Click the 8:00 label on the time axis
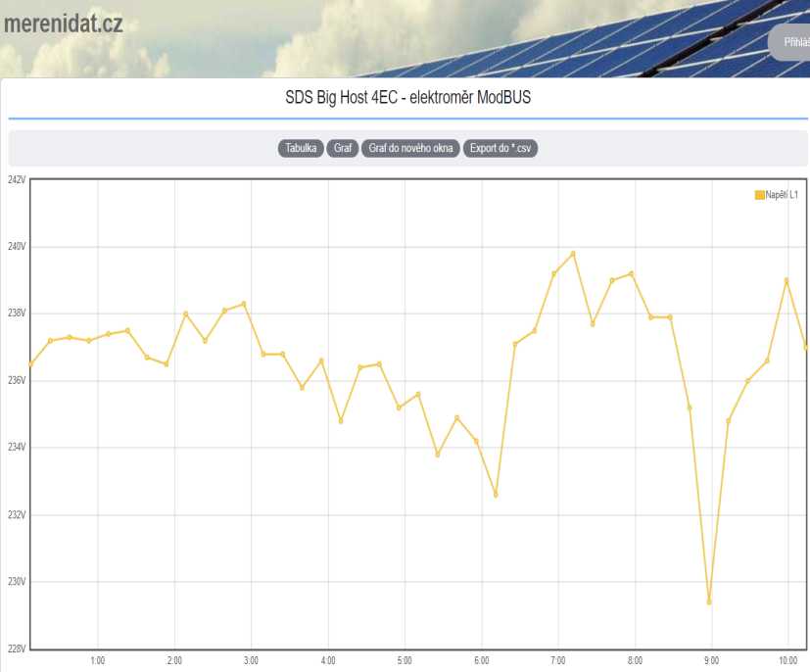The height and width of the screenshot is (672, 810). click(x=635, y=660)
